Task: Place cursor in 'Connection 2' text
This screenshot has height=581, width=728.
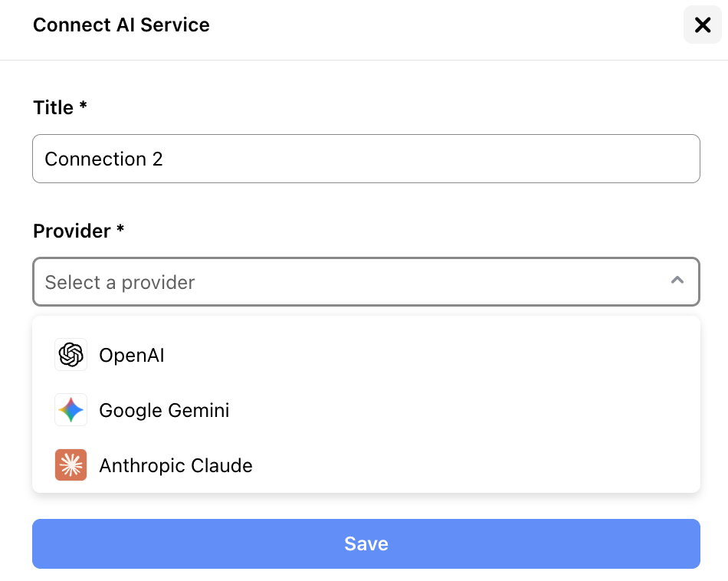Action: (103, 159)
